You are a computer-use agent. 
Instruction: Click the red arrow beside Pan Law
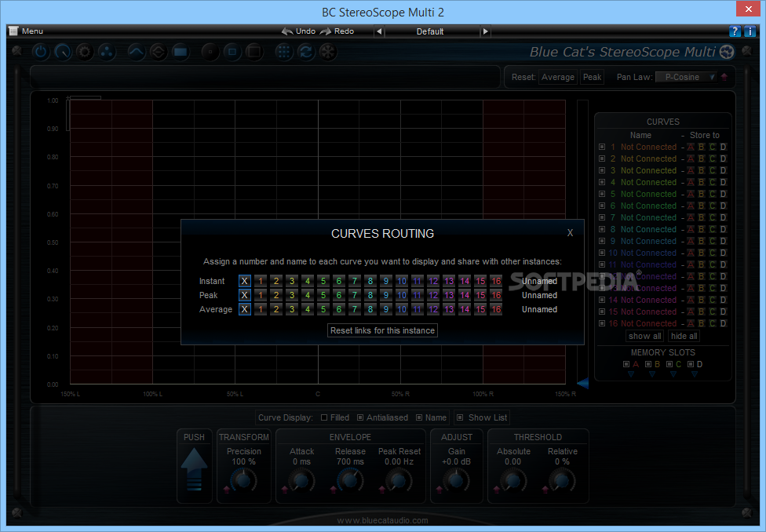tap(724, 77)
